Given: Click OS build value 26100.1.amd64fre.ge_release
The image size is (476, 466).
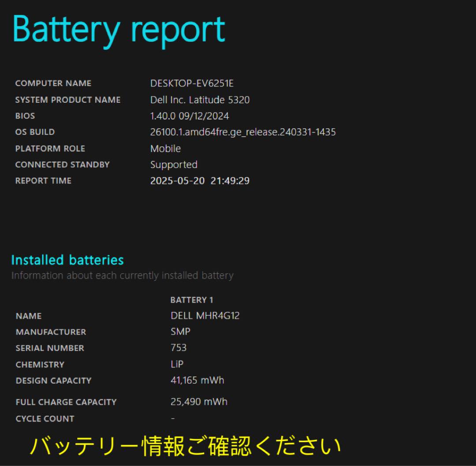Looking at the screenshot, I should pyautogui.click(x=243, y=132).
